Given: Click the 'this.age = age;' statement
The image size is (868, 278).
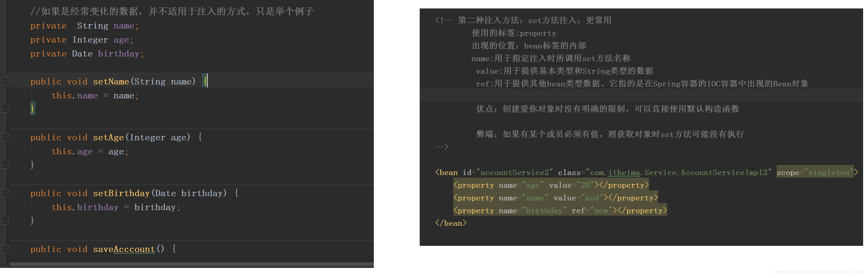Looking at the screenshot, I should [x=90, y=152].
